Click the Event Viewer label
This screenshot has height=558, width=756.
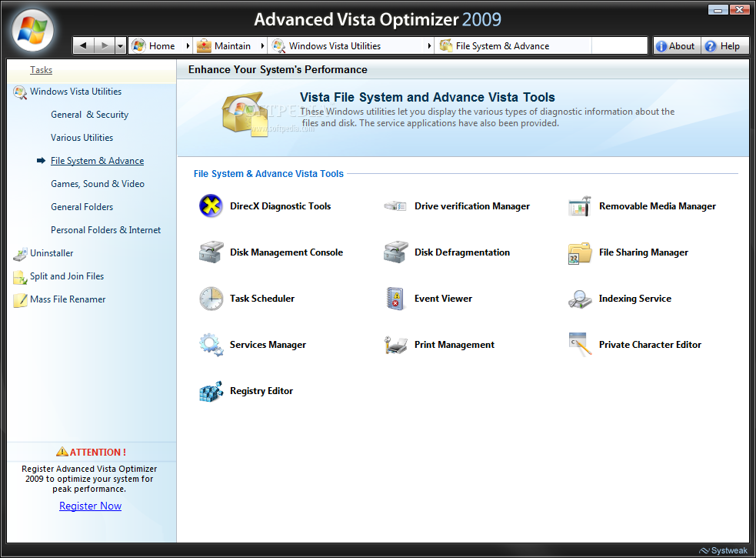(x=443, y=299)
